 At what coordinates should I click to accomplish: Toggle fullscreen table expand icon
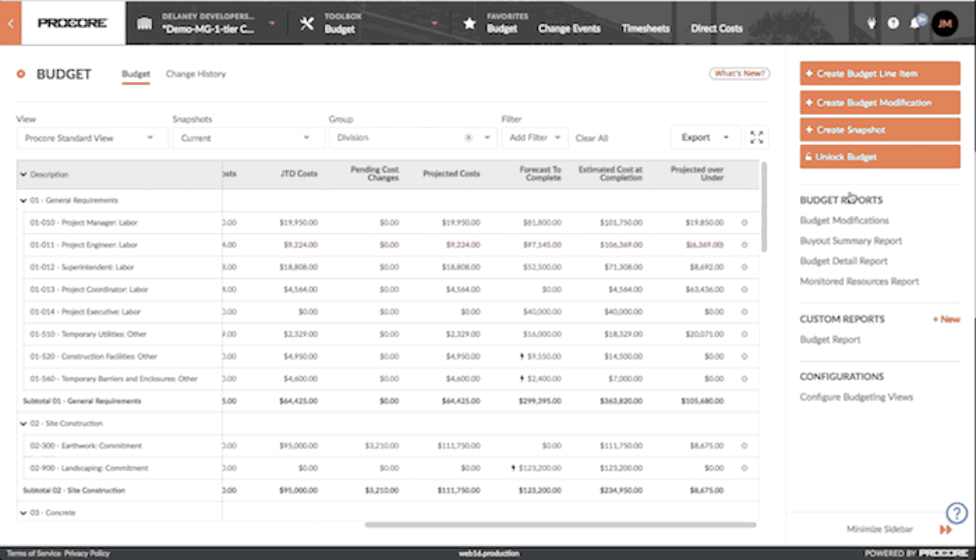tap(757, 138)
